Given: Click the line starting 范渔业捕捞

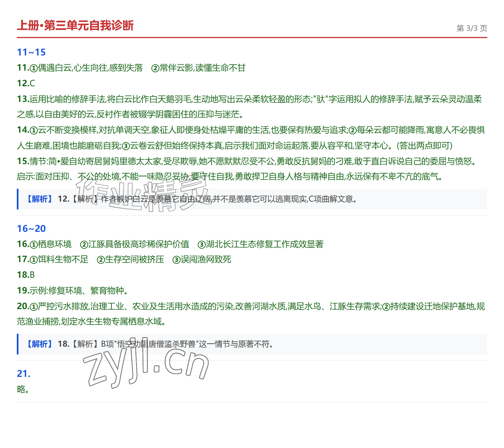Looking at the screenshot, I should (x=91, y=321).
